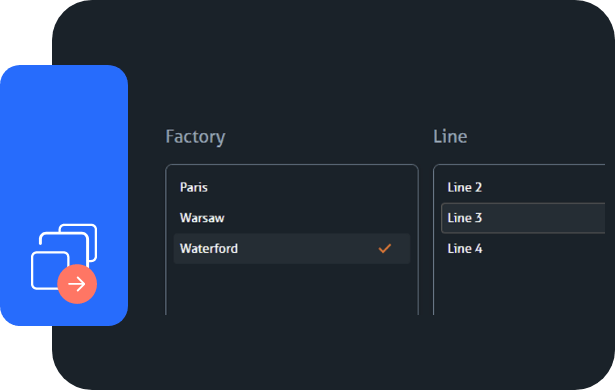Pick the highlighted Line 3 option
Image resolution: width=615 pixels, height=390 pixels.
pos(523,218)
